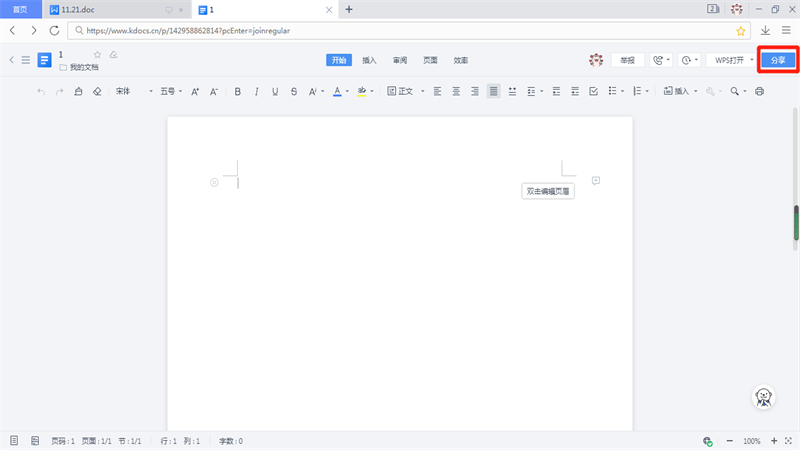800x450 pixels.
Task: Click the increase font size icon
Action: point(195,91)
